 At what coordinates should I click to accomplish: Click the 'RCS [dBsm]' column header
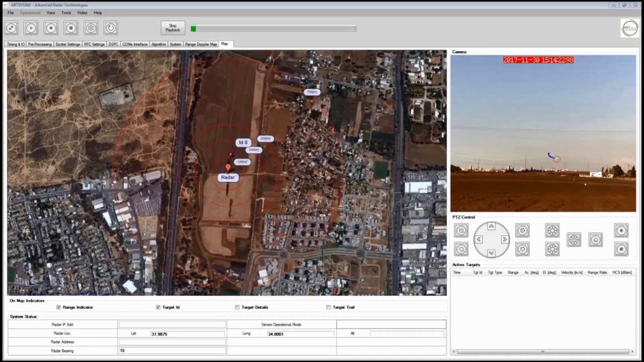622,273
